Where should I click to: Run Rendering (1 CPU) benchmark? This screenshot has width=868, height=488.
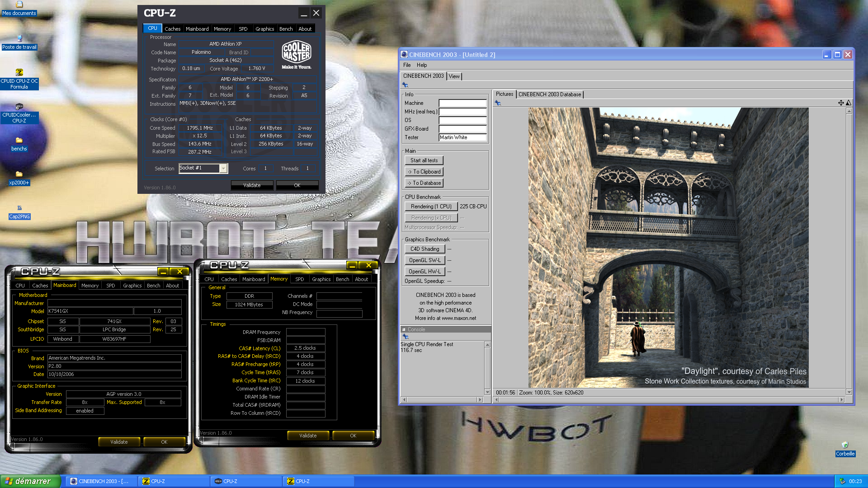[431, 206]
